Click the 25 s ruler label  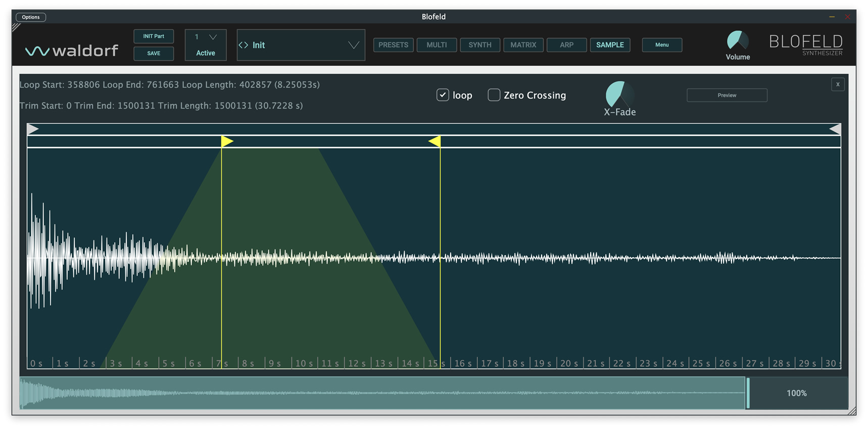(701, 363)
